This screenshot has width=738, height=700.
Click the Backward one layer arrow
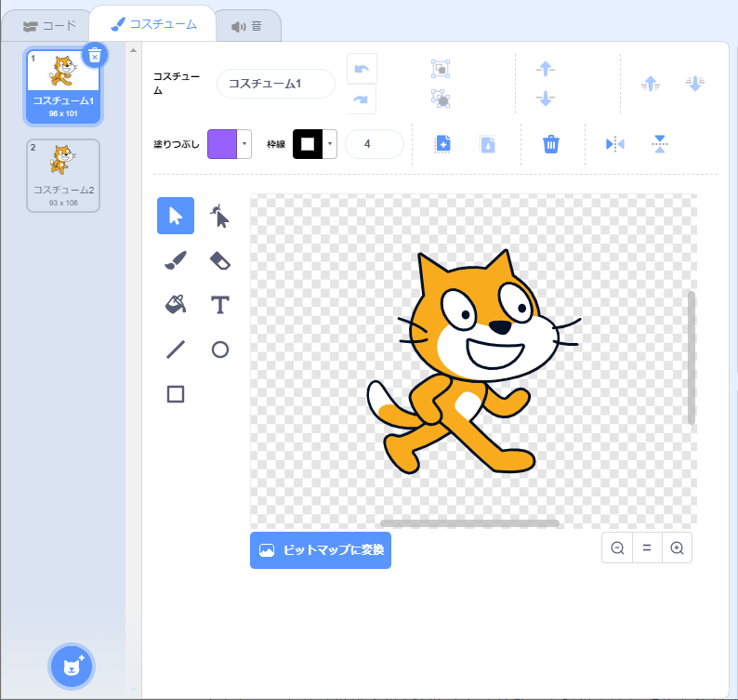point(546,99)
